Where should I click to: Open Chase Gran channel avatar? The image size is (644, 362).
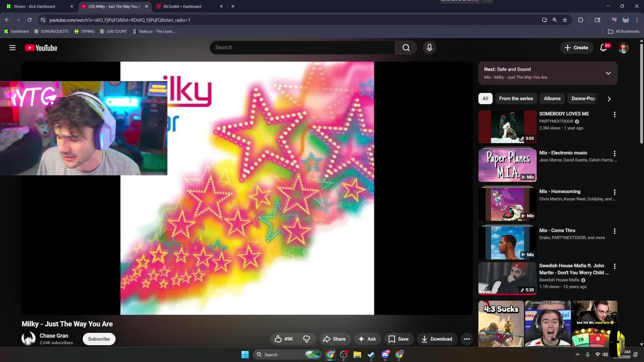[x=28, y=339]
